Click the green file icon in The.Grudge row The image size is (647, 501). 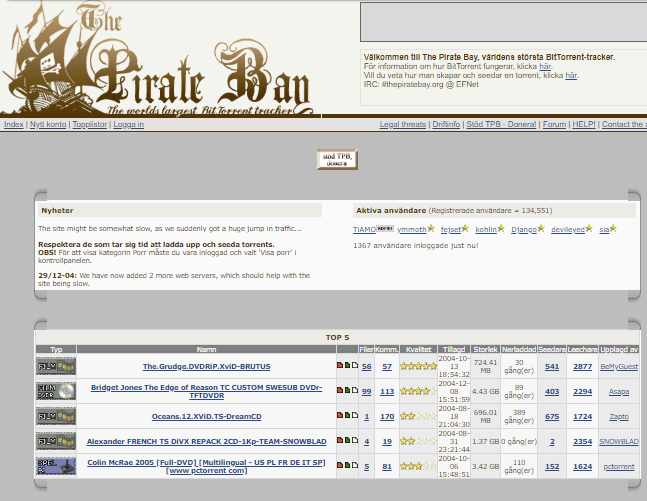pyautogui.click(x=347, y=365)
